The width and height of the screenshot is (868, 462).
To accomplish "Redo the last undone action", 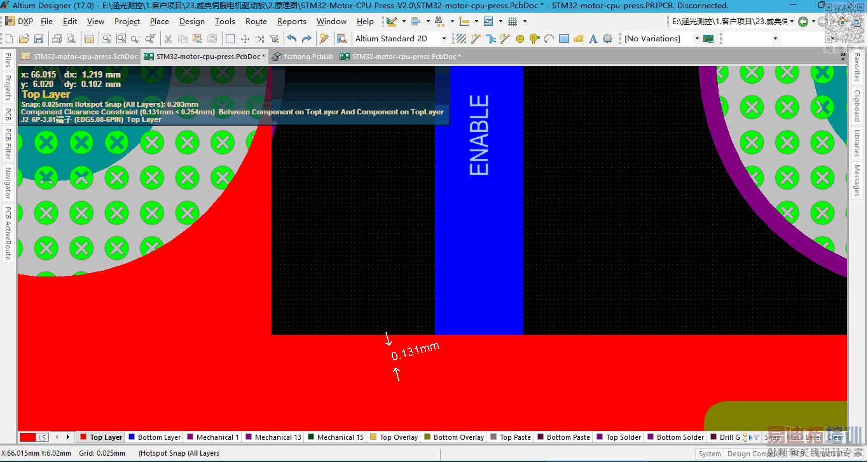I will pos(307,39).
